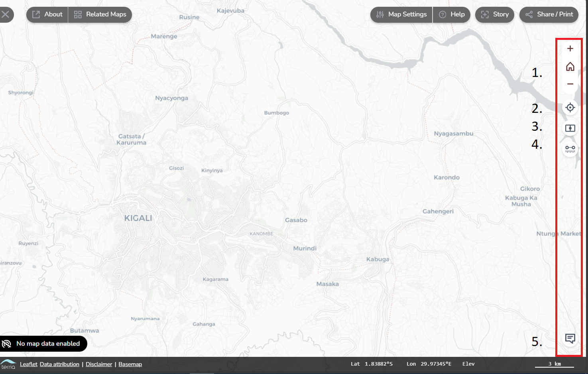Viewport: 588px width, 374px height.
Task: Expand Share / Print options
Action: [x=549, y=15]
